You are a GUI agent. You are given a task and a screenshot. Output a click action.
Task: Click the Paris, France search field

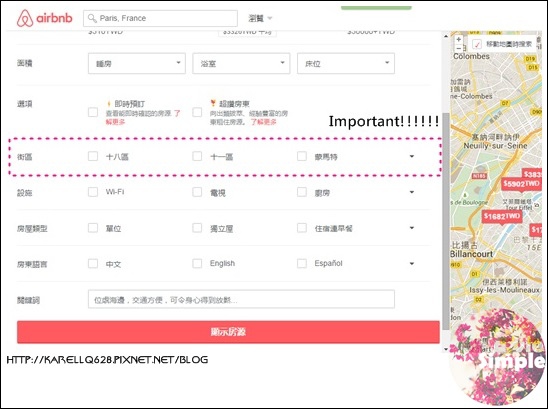[160, 18]
